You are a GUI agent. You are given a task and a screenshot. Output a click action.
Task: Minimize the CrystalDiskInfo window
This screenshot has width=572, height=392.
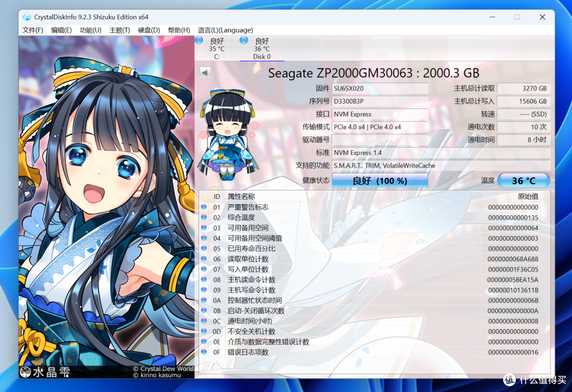pos(492,17)
